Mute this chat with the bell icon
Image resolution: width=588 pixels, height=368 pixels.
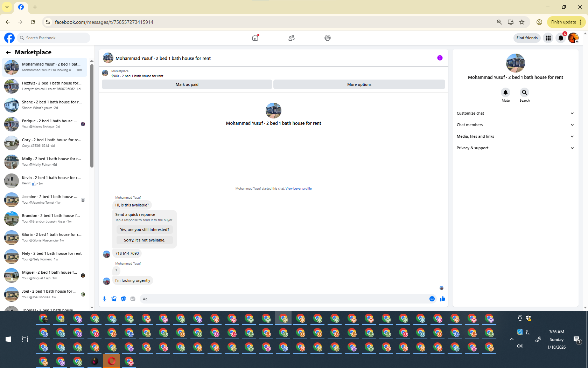pos(505,93)
